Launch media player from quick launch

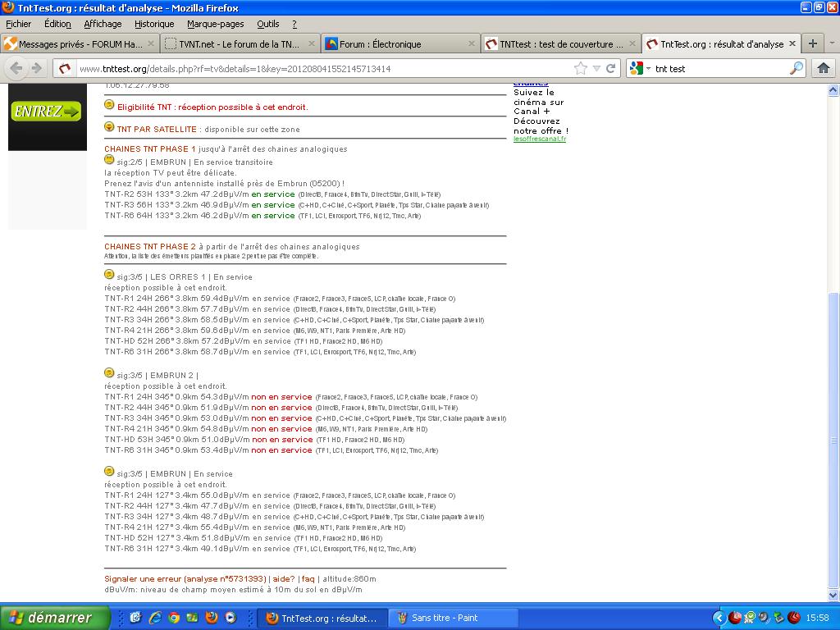[231, 618]
